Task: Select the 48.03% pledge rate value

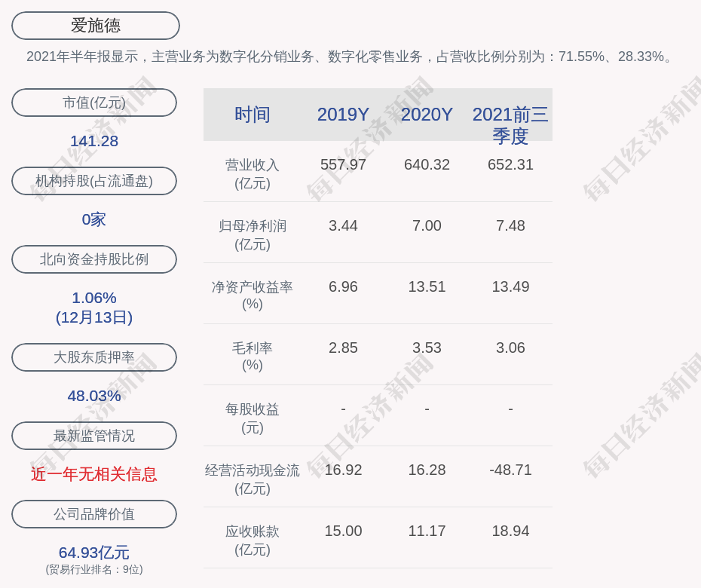Action: [94, 396]
